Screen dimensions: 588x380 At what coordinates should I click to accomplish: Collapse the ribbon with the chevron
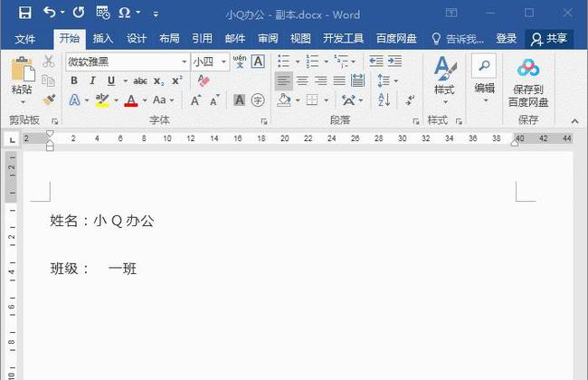[574, 121]
